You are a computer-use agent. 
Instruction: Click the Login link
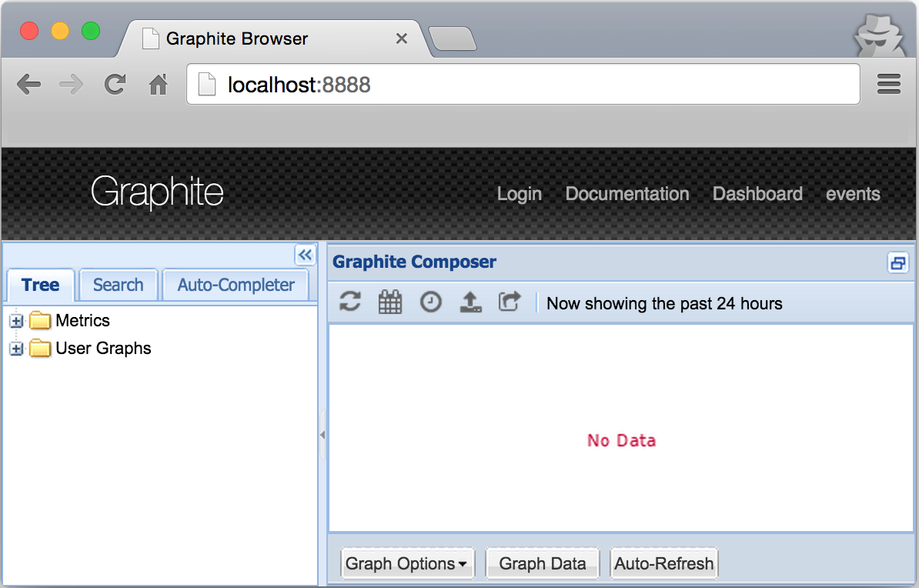(x=520, y=194)
